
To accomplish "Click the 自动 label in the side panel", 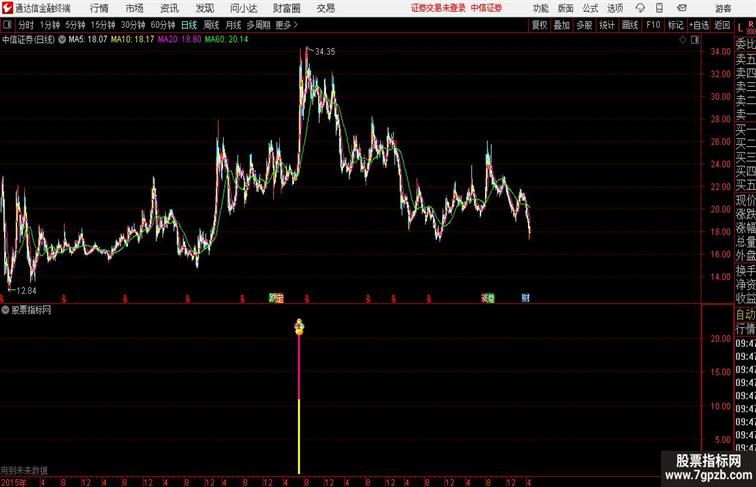I will click(x=745, y=314).
